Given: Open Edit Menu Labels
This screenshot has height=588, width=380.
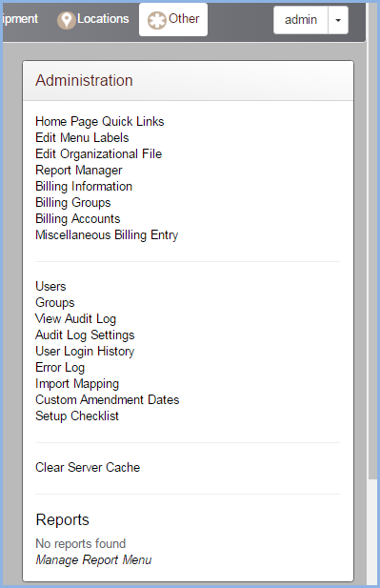Looking at the screenshot, I should coord(82,137).
